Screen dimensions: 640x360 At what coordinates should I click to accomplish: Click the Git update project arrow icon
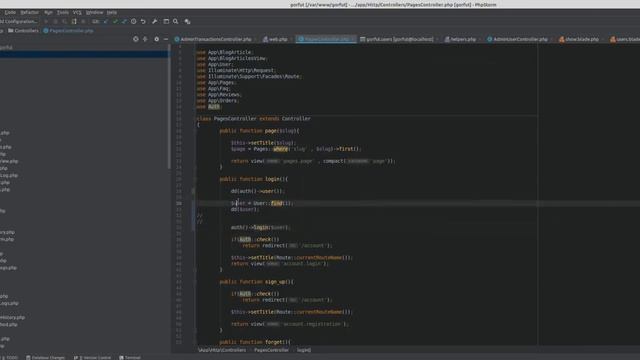(106, 21)
